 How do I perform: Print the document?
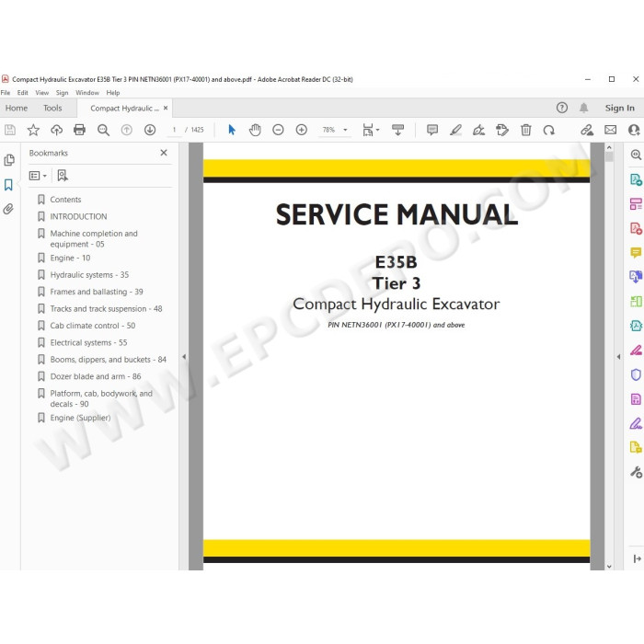[79, 131]
